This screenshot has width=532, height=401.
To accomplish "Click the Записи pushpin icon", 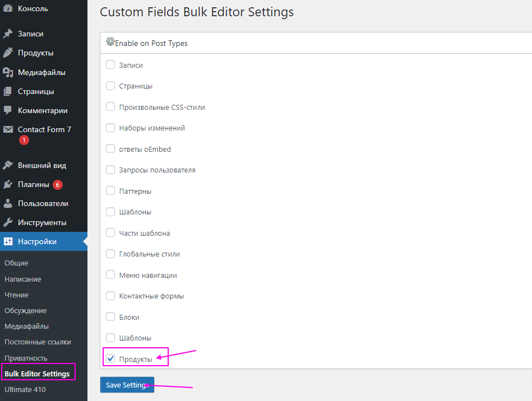I will [x=8, y=34].
